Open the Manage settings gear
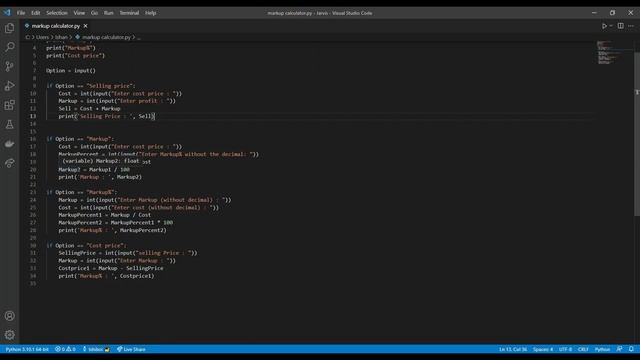Screen dimensions: 640x360 coord(9,335)
